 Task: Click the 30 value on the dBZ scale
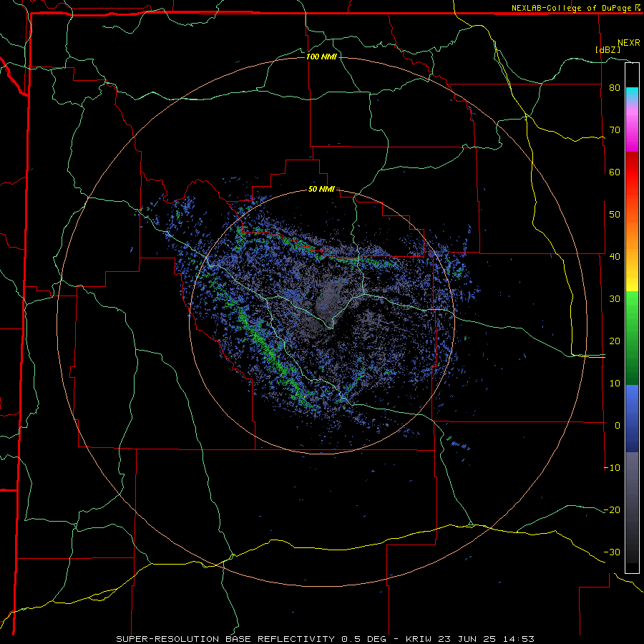click(615, 298)
